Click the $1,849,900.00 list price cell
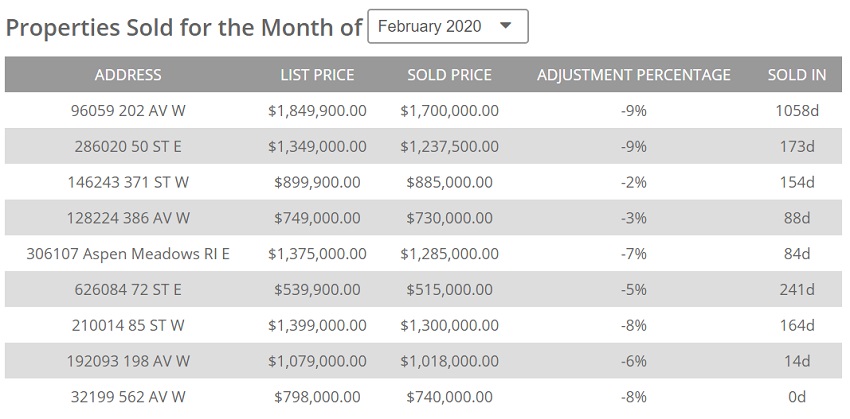The width and height of the screenshot is (850, 419). (317, 111)
